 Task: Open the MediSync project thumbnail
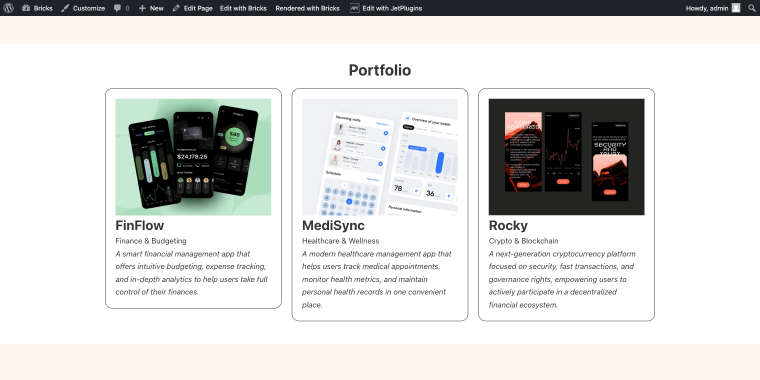(x=380, y=157)
